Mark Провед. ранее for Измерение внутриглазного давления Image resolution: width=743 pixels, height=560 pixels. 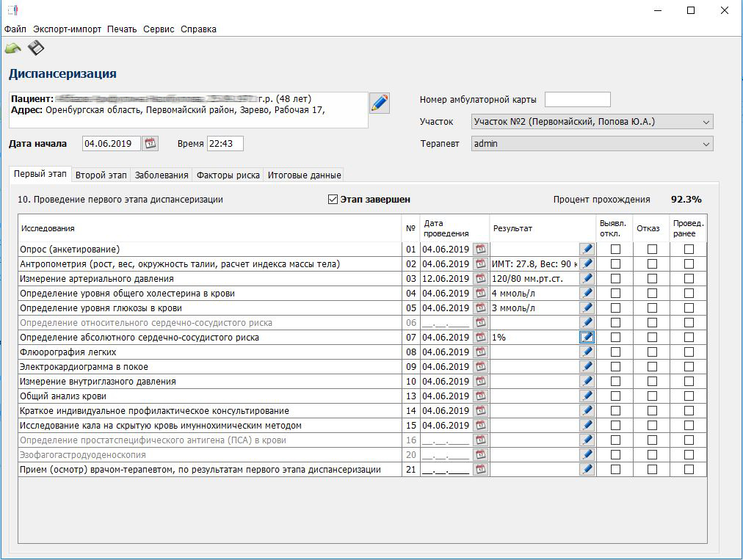pyautogui.click(x=689, y=382)
